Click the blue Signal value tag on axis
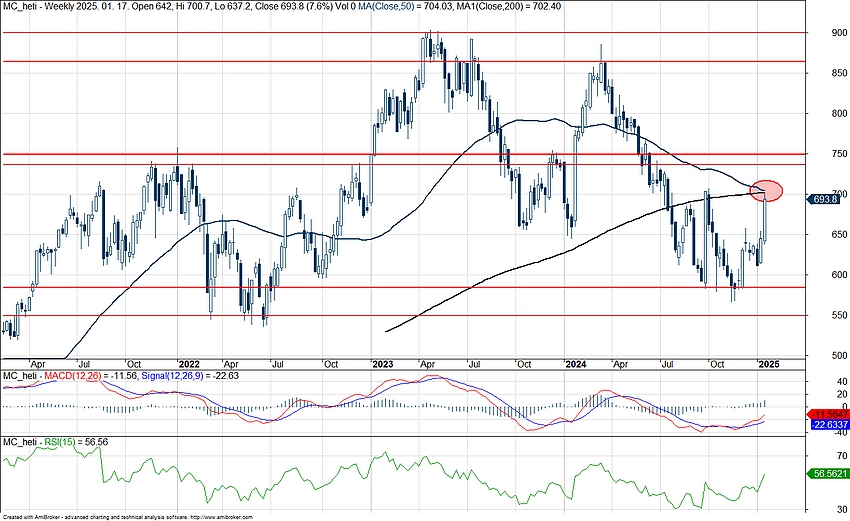 point(827,424)
